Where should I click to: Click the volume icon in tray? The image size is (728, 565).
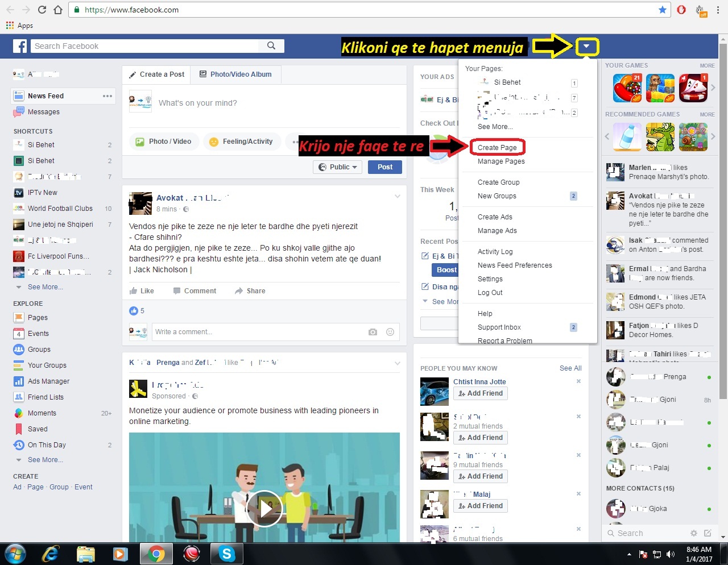point(671,554)
